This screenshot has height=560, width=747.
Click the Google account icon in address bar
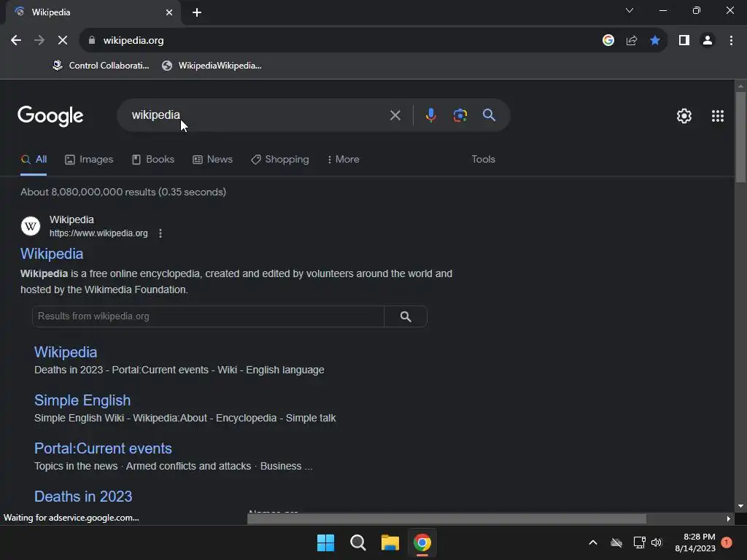pos(608,41)
